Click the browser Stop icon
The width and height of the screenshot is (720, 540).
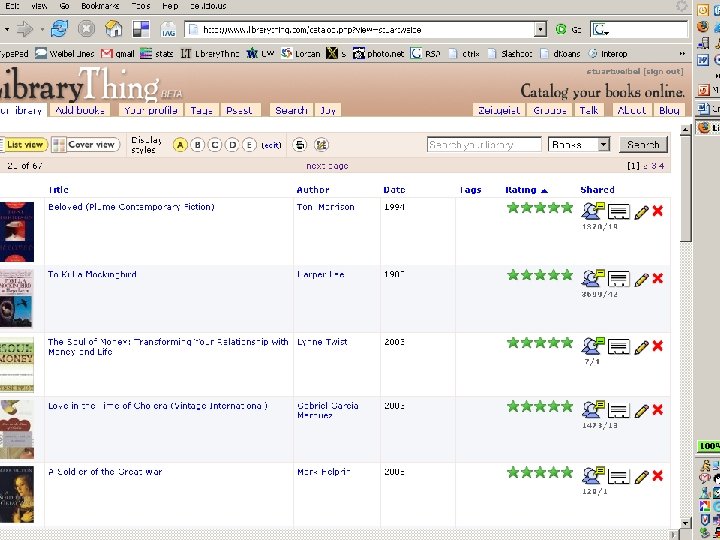pyautogui.click(x=86, y=29)
